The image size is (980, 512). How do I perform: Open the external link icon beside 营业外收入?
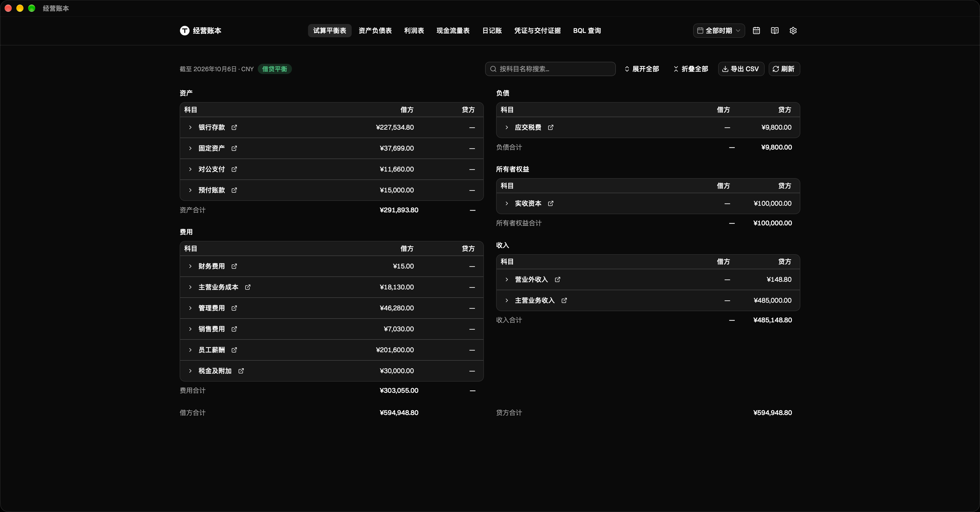coord(557,279)
